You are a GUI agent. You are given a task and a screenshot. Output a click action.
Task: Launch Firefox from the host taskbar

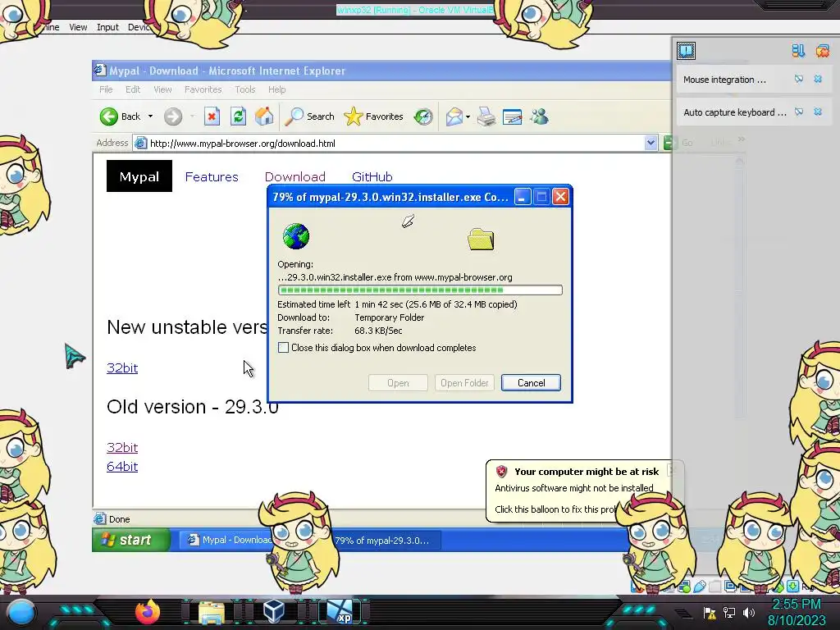point(148,612)
